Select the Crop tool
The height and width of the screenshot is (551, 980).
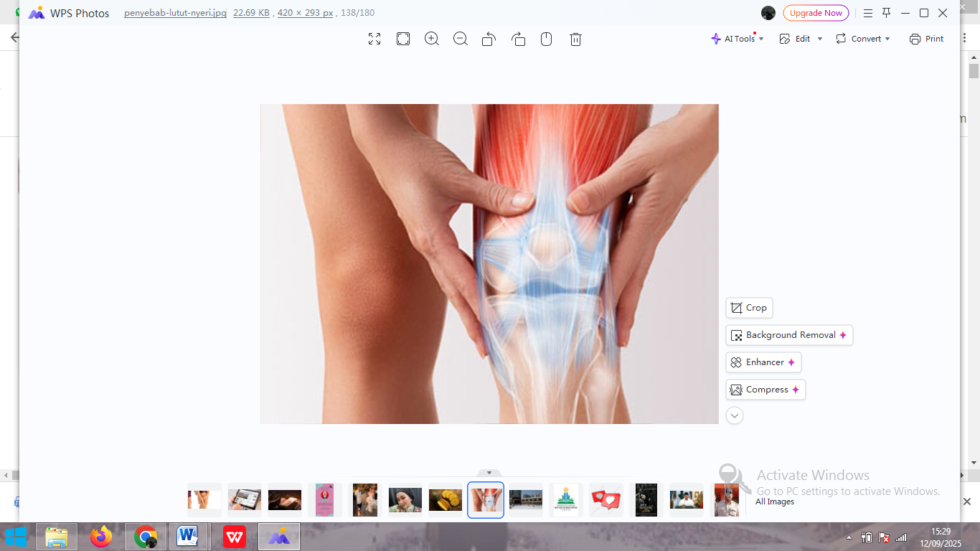point(749,308)
